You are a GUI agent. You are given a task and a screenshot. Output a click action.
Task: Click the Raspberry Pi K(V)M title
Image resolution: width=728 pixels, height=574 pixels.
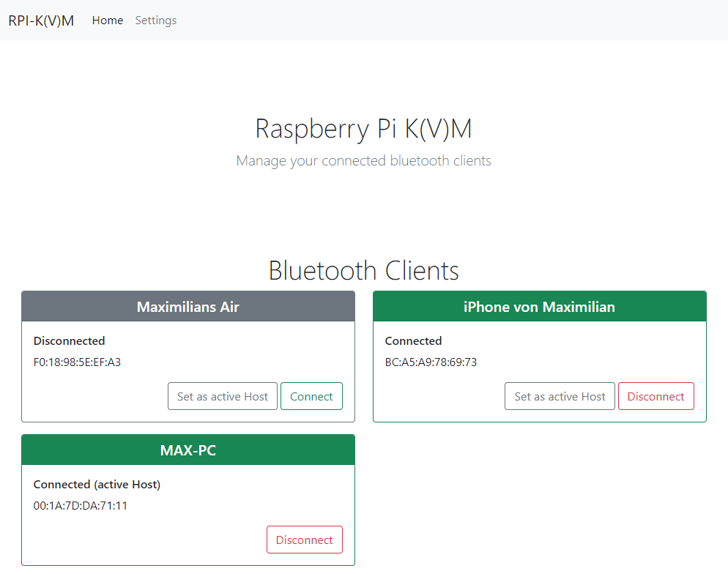pyautogui.click(x=363, y=129)
